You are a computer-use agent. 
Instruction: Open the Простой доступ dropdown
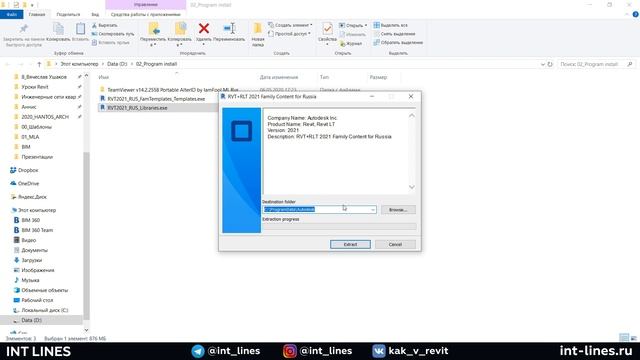(289, 34)
